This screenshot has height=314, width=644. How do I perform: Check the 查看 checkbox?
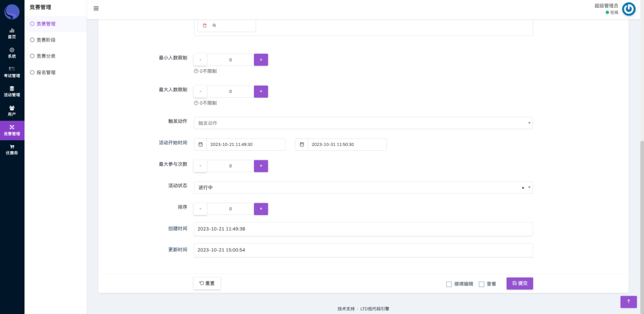[x=482, y=284]
